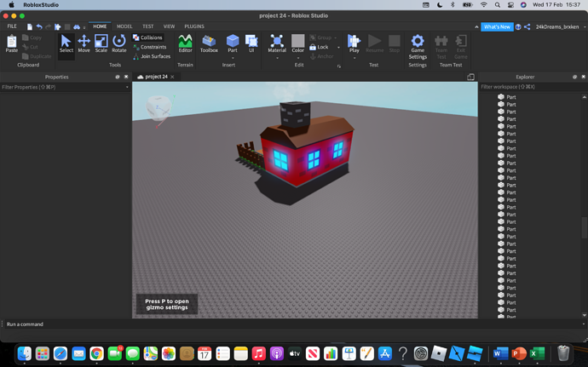The width and height of the screenshot is (588, 367).
Task: Click the Play test icon
Action: (x=354, y=43)
